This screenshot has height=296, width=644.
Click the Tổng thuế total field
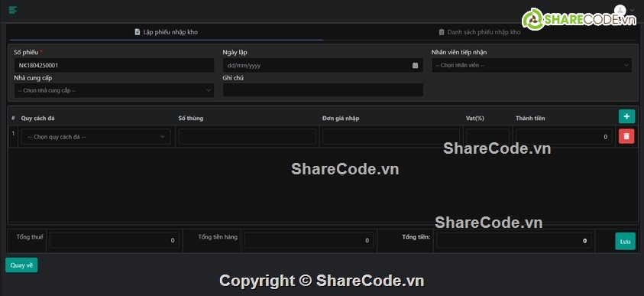pyautogui.click(x=115, y=240)
